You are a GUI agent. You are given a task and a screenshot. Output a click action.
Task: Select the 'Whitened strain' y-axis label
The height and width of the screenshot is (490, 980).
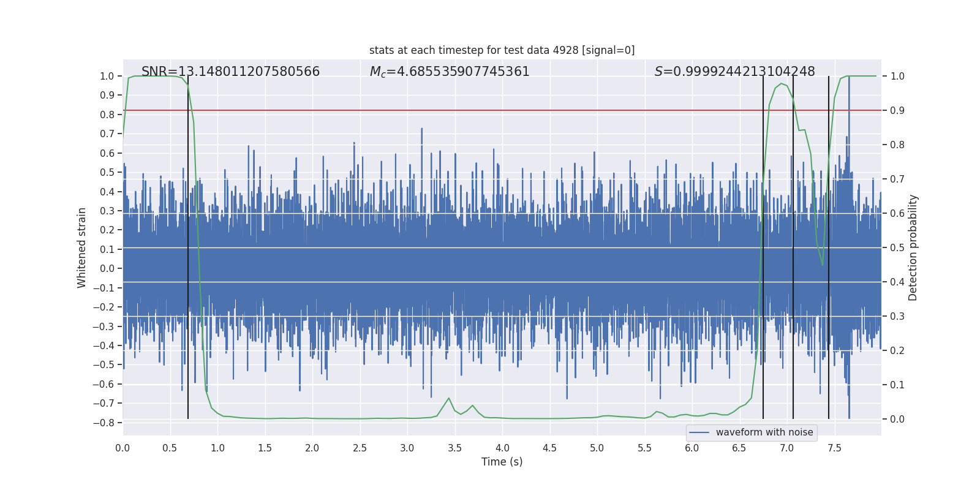pyautogui.click(x=82, y=247)
